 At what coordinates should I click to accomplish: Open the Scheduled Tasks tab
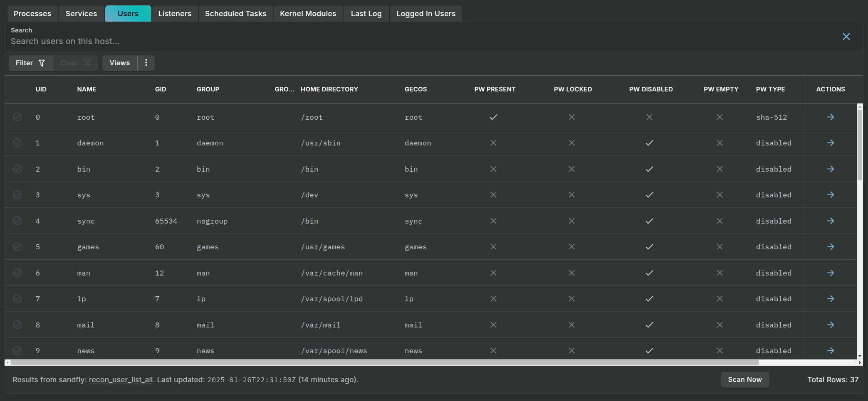click(x=235, y=14)
